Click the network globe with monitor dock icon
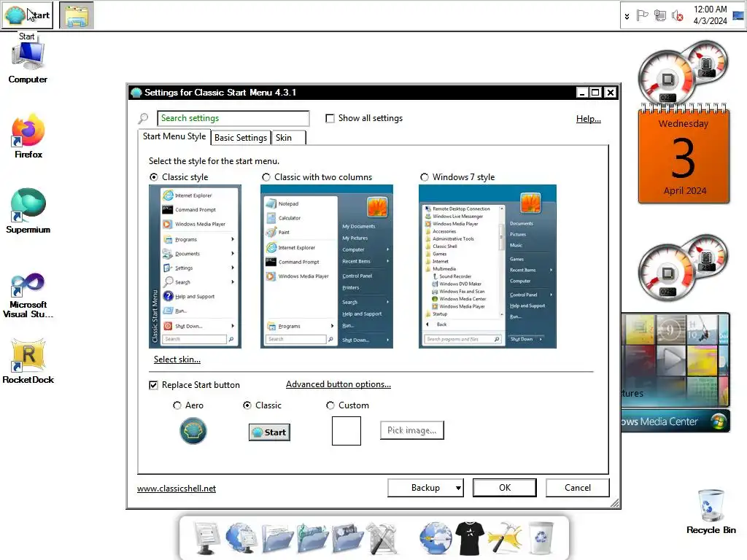Screen dimensions: 747x560 [241, 538]
